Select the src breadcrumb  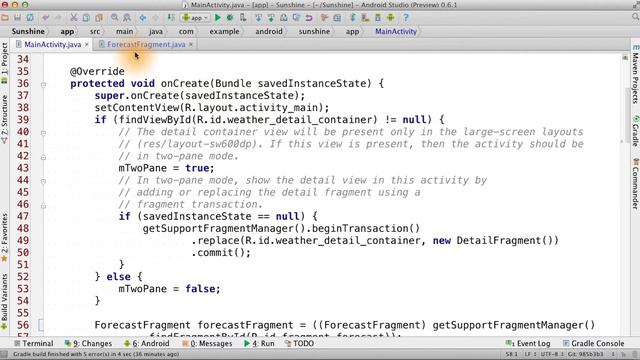[95, 31]
